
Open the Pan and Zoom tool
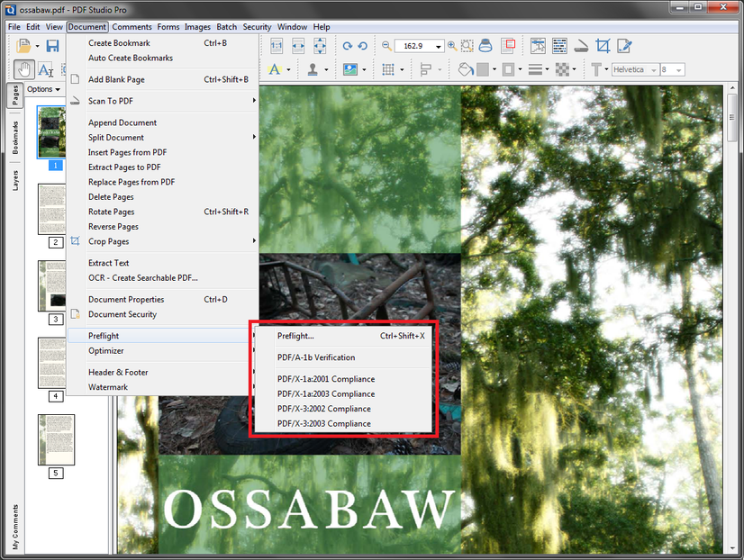click(510, 46)
